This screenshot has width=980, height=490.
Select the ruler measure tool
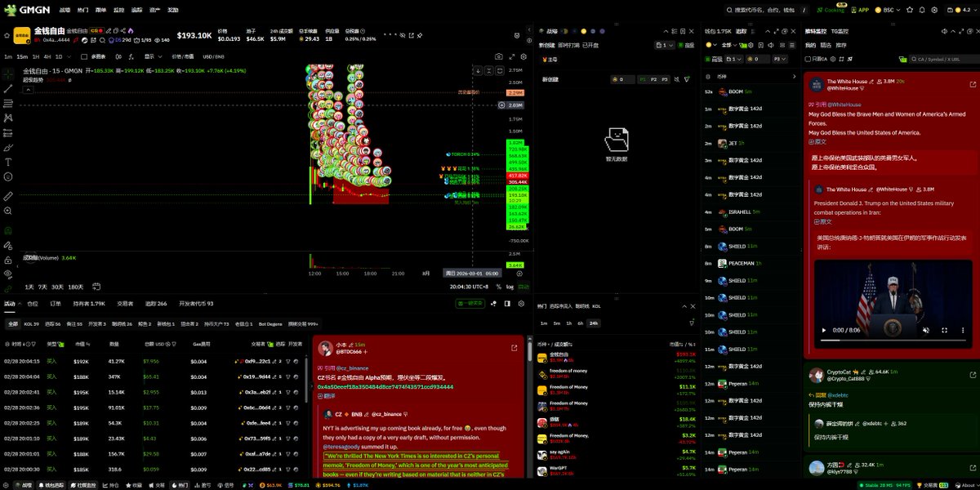pos(8,196)
